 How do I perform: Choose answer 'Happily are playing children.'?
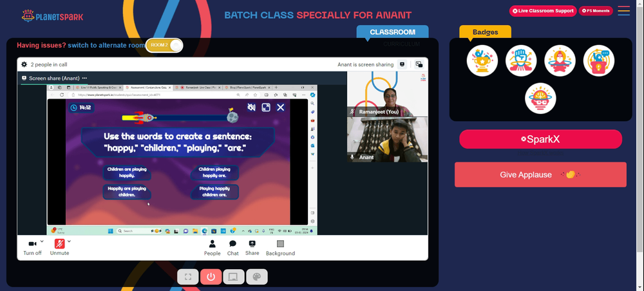[x=127, y=192]
